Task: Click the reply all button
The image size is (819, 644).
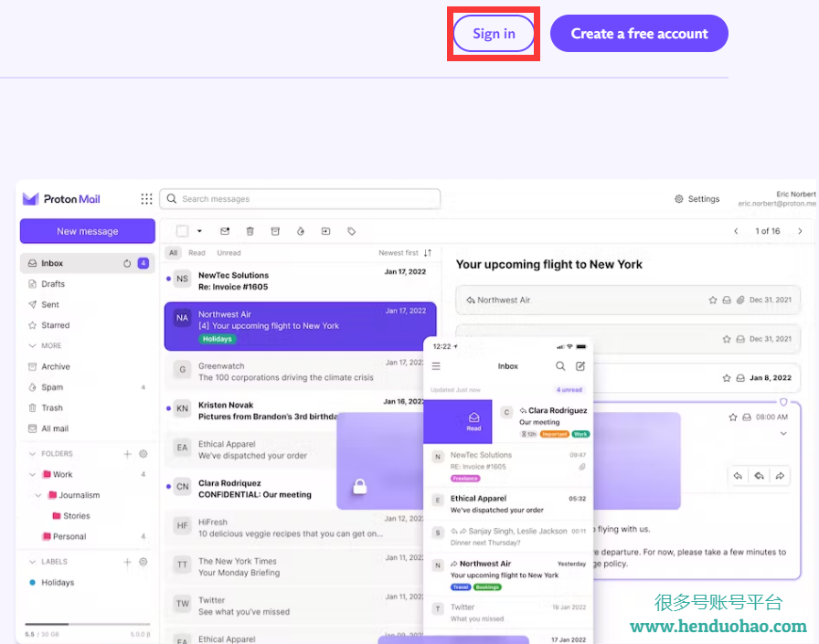Action: (760, 475)
